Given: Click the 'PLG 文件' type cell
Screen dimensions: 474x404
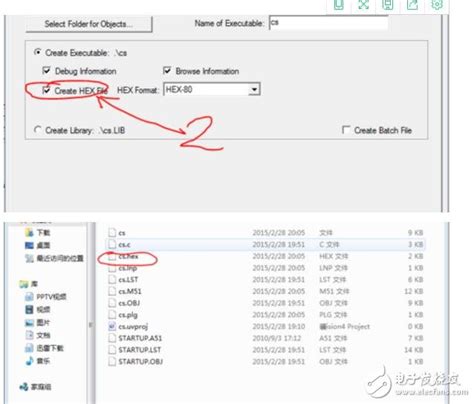Looking at the screenshot, I should pyautogui.click(x=333, y=314).
